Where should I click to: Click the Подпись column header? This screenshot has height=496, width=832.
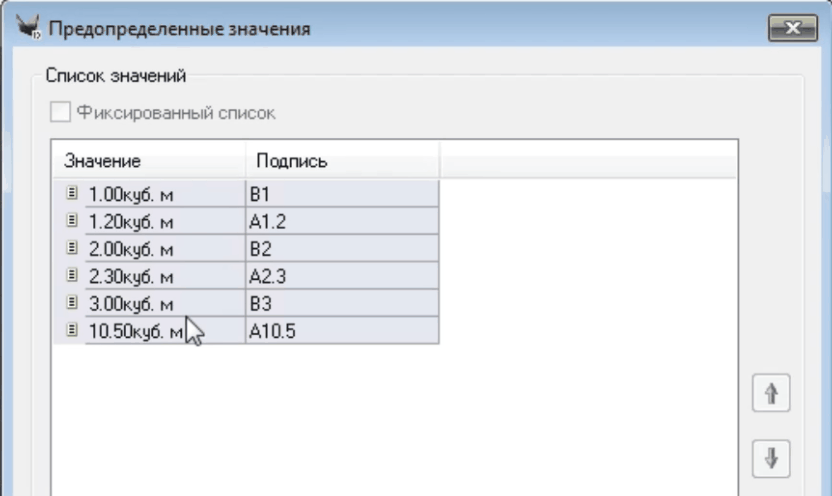pos(342,161)
